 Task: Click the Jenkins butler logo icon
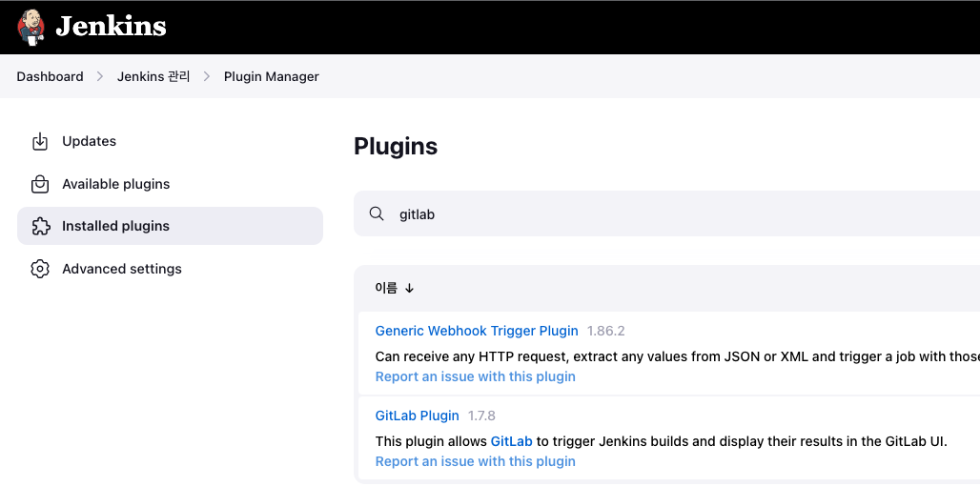31,27
